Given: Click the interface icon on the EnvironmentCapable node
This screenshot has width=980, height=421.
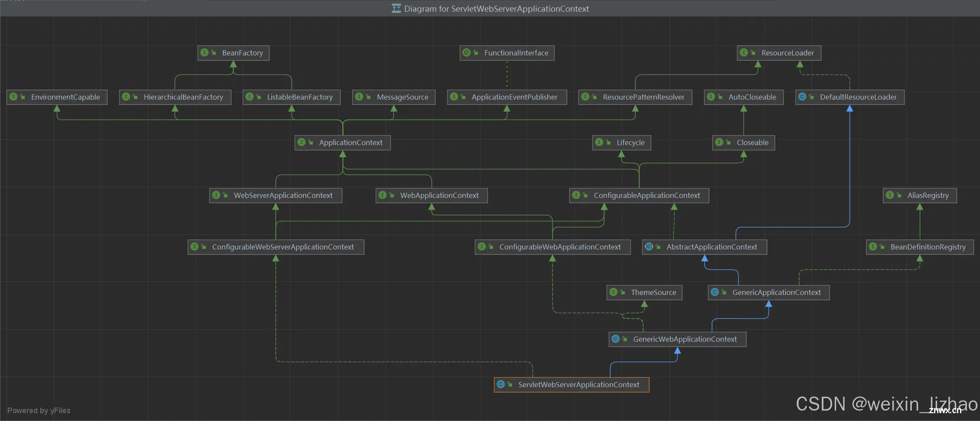Looking at the screenshot, I should 13,97.
